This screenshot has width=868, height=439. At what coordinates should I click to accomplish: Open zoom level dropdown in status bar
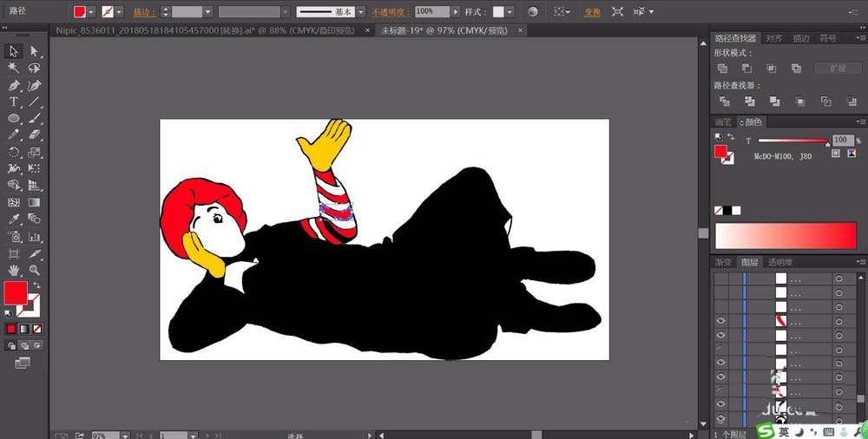[124, 436]
